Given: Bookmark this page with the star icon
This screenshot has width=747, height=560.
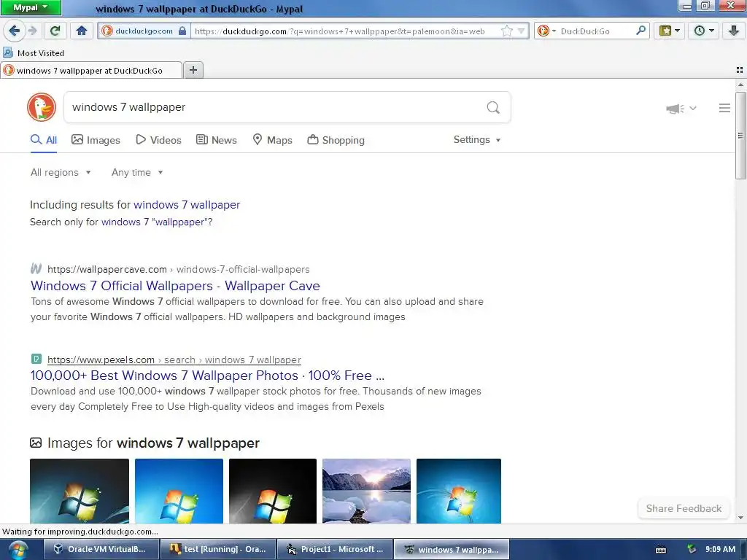Looking at the screenshot, I should (507, 31).
